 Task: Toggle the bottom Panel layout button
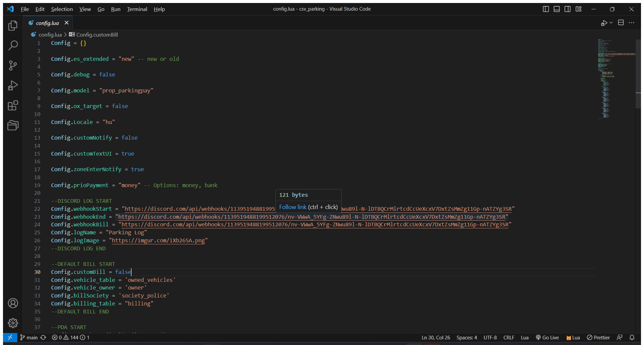pos(557,9)
